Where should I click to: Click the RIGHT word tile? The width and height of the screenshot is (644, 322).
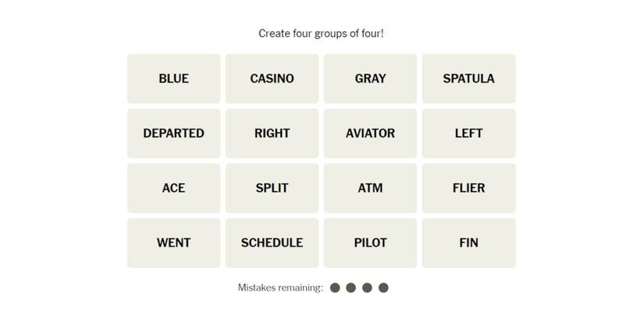point(272,133)
